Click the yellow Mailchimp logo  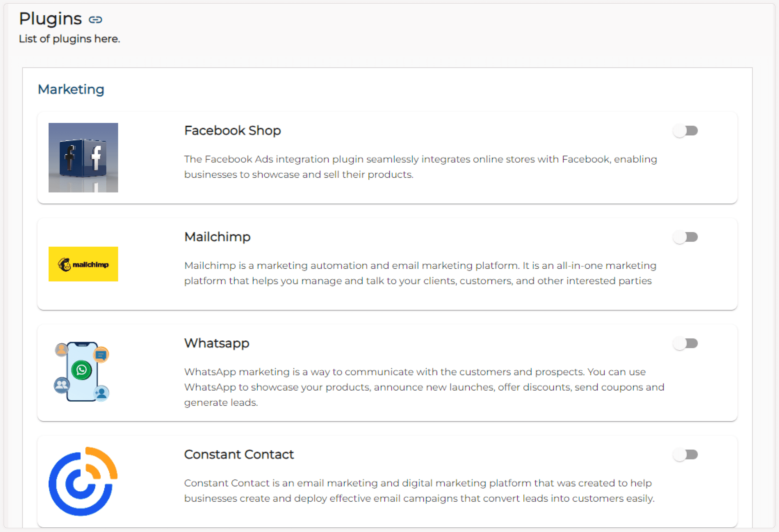pos(83,264)
